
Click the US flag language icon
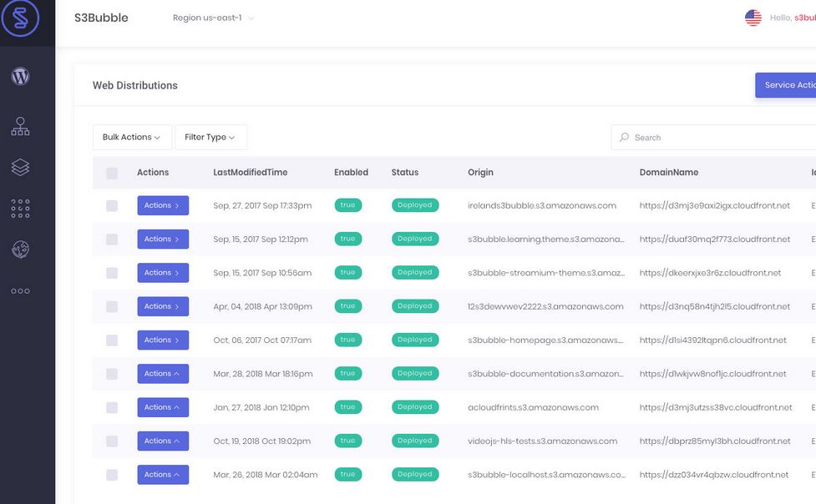click(753, 18)
